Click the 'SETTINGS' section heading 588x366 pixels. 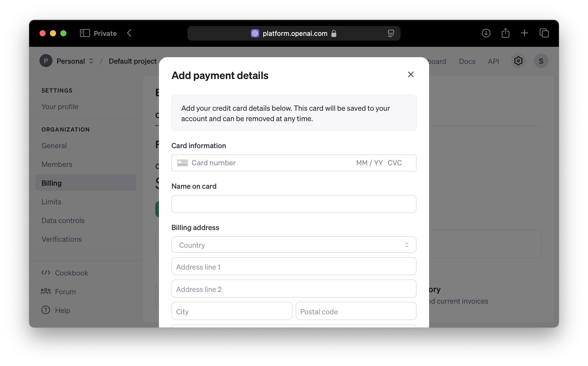(57, 90)
